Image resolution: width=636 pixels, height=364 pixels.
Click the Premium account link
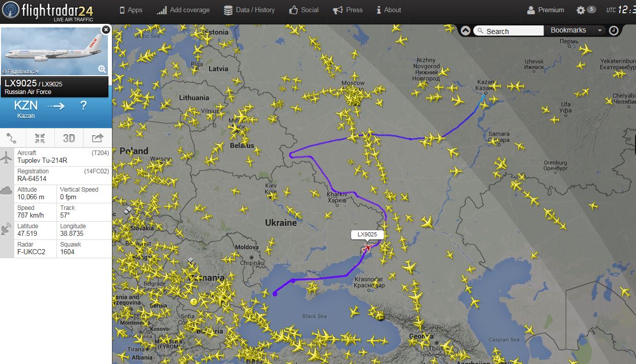545,10
